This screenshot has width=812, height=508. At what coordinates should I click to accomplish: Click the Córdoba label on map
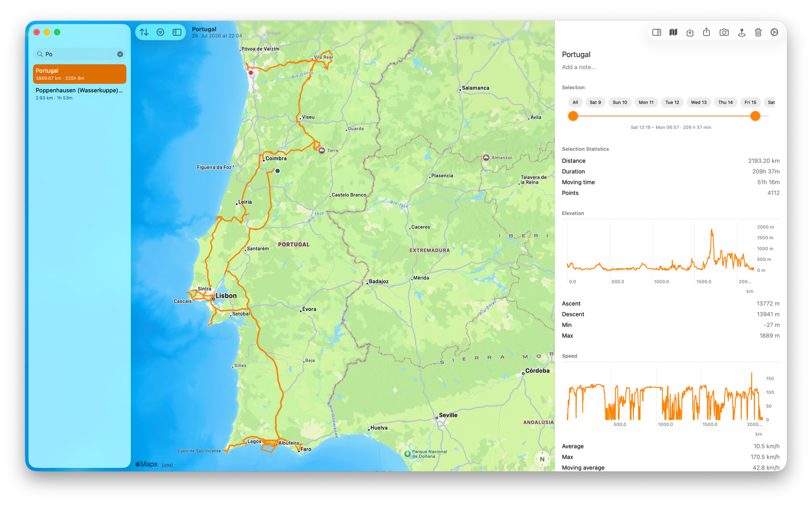click(537, 371)
